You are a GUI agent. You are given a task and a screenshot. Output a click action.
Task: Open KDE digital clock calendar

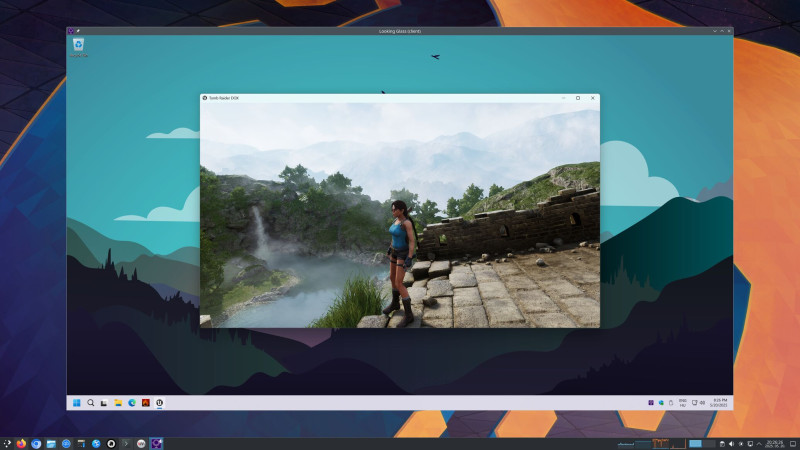[x=774, y=444]
